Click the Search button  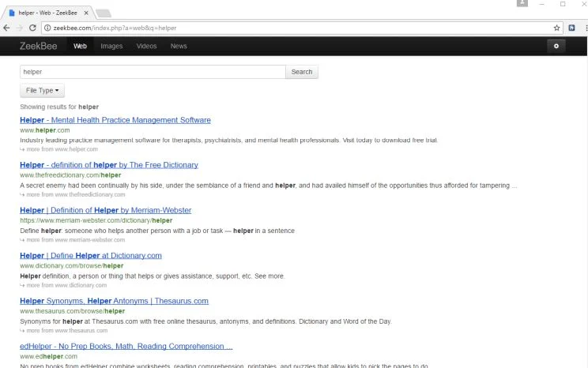(x=302, y=72)
